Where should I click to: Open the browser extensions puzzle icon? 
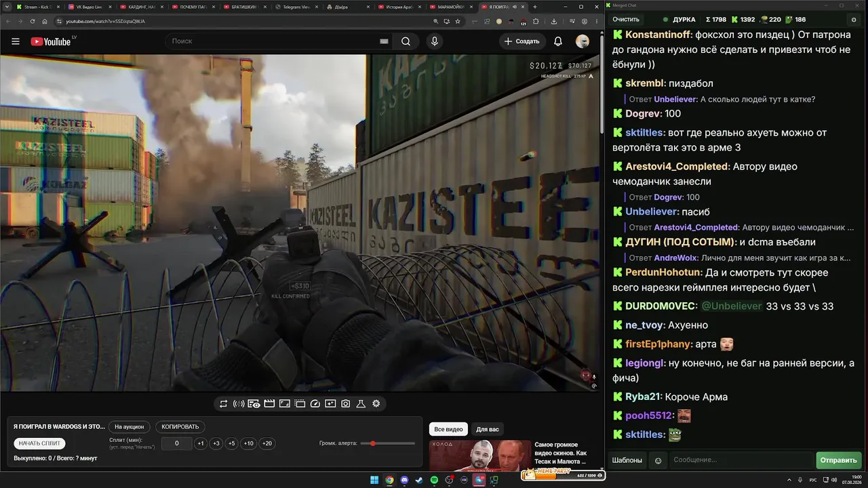click(536, 21)
